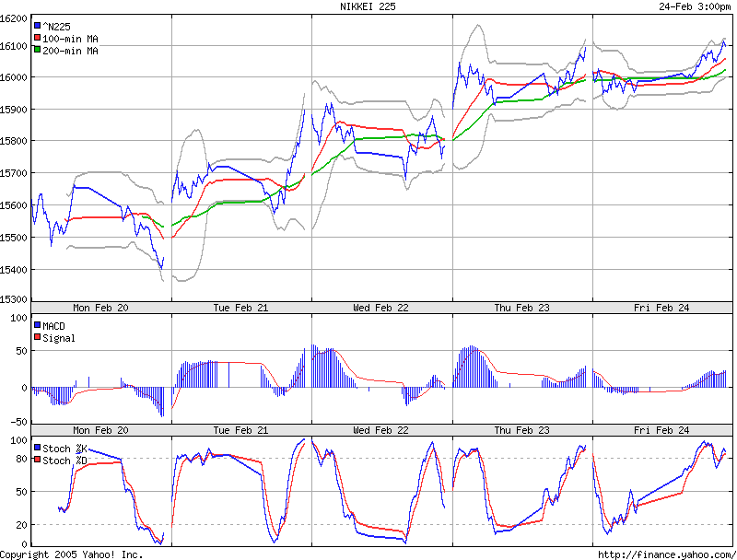This screenshot has width=737, height=560.
Task: Click the Stochastic axis value 80
Action: point(21,459)
